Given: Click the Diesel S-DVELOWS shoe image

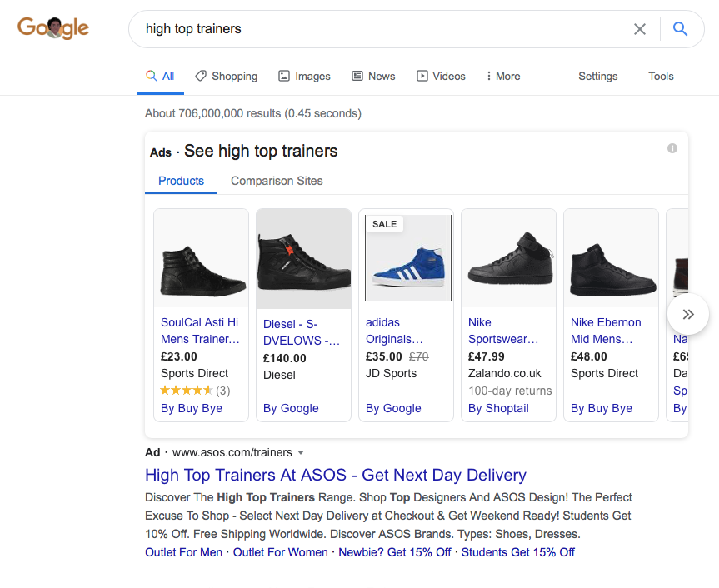Looking at the screenshot, I should coord(303,258).
